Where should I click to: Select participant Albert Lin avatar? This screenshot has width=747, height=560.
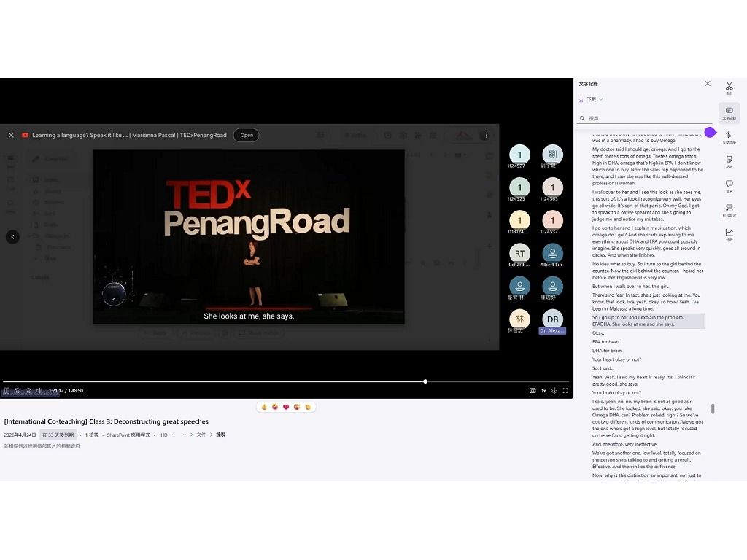pos(552,253)
